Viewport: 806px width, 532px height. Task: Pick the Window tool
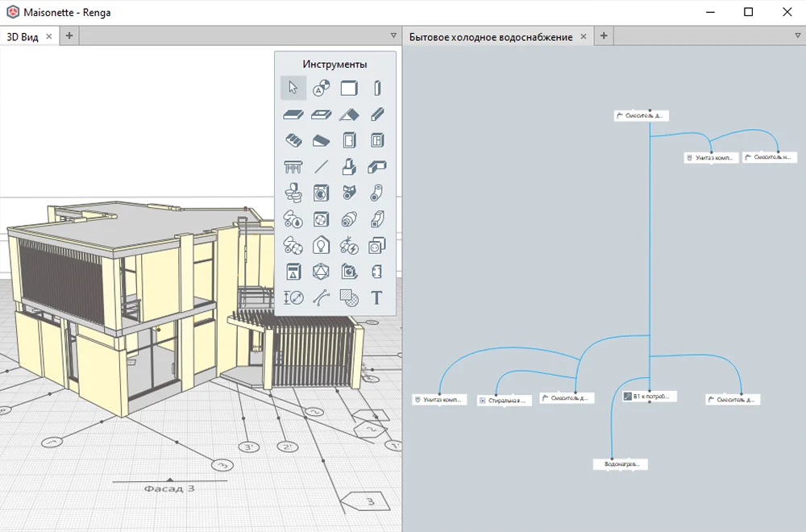[x=376, y=140]
